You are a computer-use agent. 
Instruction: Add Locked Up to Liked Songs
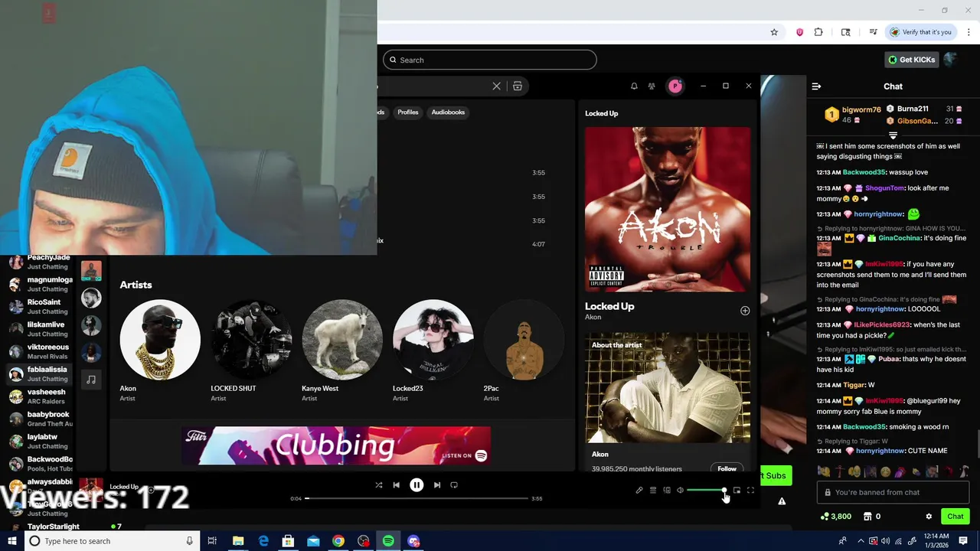point(745,311)
